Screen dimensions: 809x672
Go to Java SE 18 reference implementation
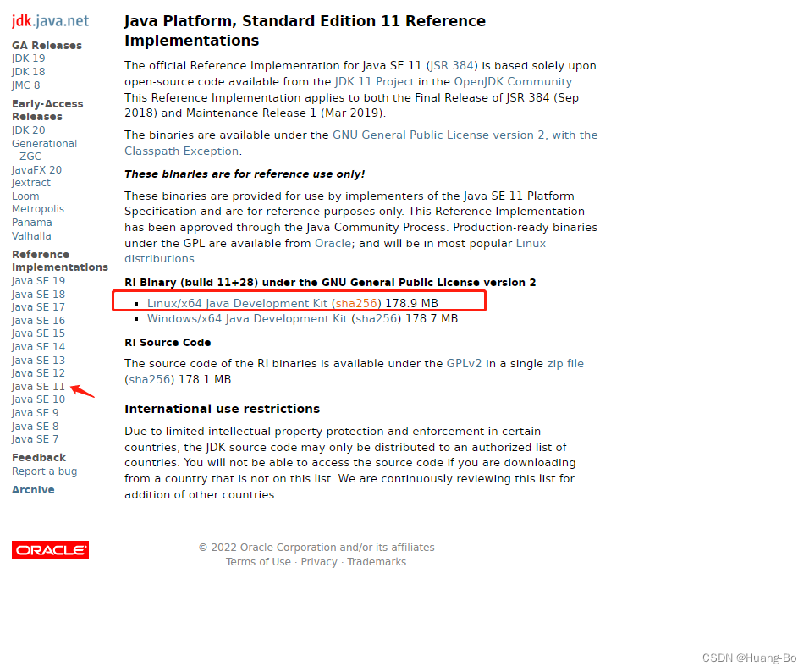[38, 295]
